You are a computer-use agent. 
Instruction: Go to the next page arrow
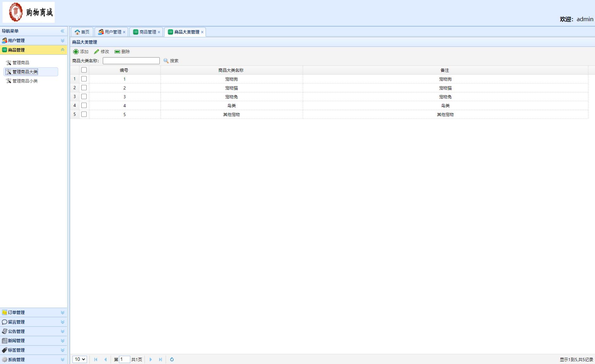(151, 359)
